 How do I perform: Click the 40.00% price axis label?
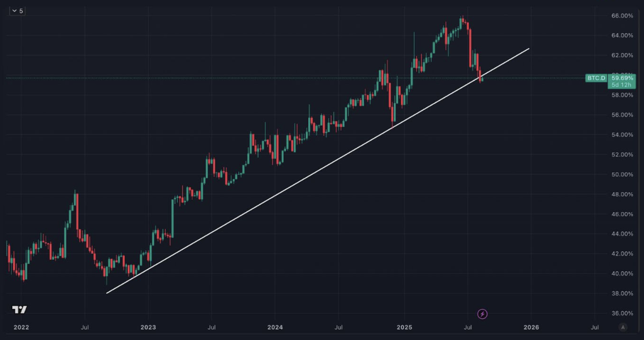pyautogui.click(x=622, y=274)
